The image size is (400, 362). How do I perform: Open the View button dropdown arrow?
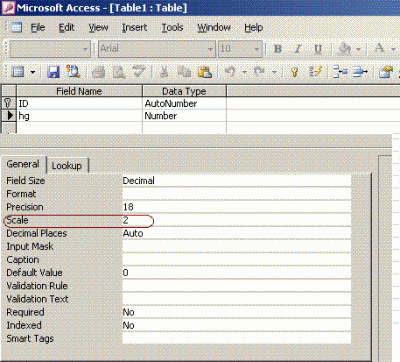33,72
